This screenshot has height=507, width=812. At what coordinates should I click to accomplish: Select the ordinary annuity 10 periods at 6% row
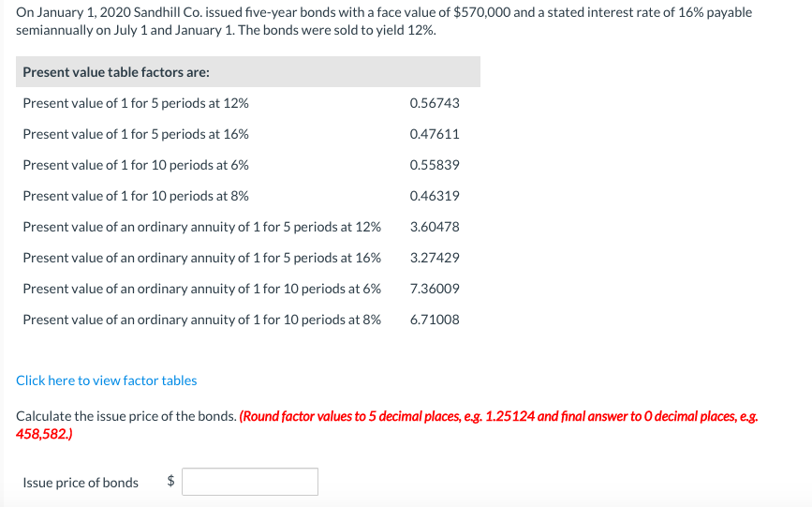tap(248, 289)
